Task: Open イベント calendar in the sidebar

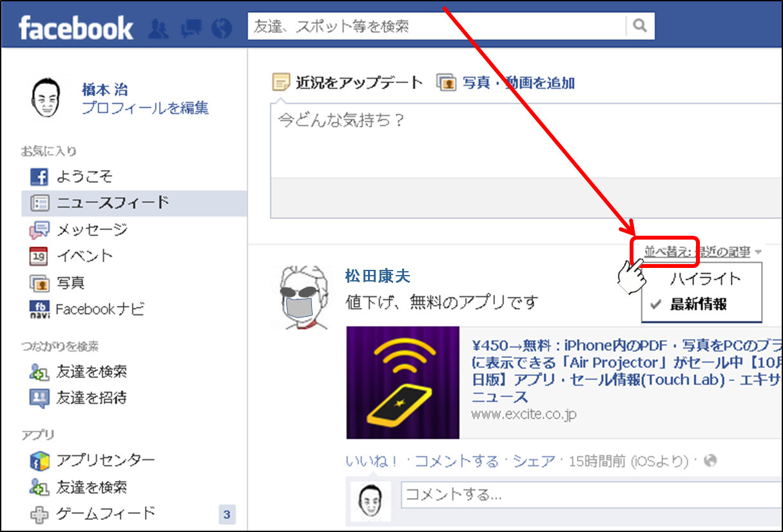Action: coord(84,256)
